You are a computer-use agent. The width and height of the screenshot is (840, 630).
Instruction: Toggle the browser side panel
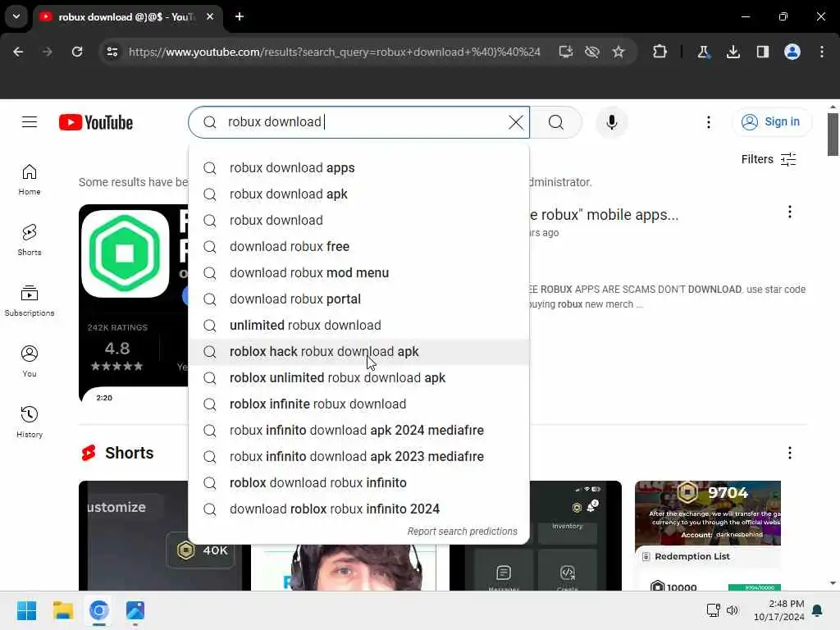click(762, 52)
